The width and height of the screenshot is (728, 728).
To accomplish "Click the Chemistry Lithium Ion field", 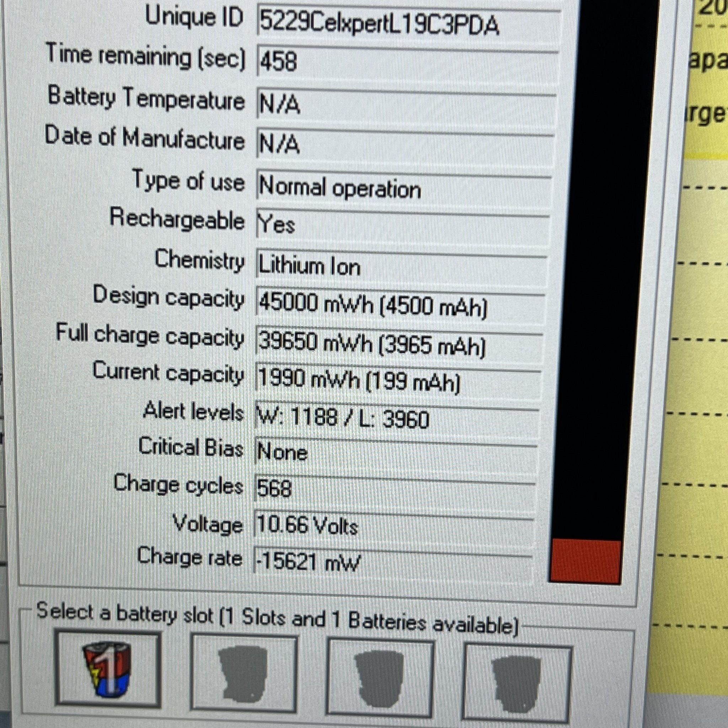I will tap(401, 266).
